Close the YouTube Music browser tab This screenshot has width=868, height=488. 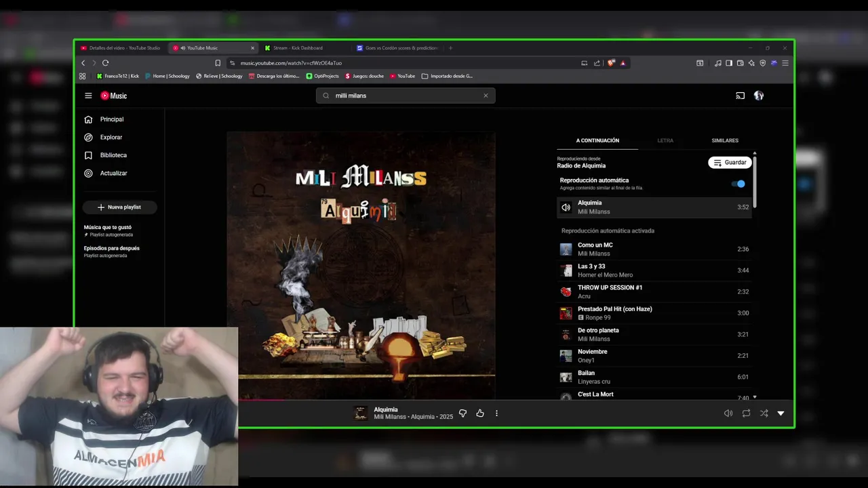(252, 48)
